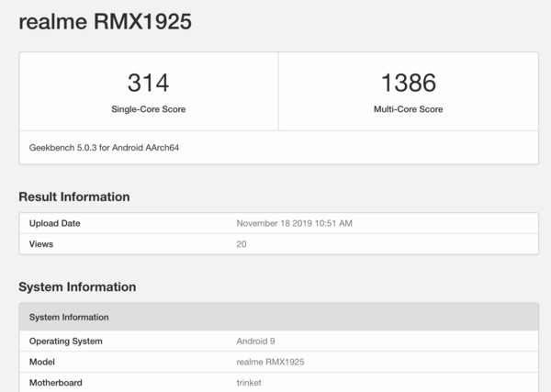Select the date 'November 18 2019 10:51 AM'
Viewport: 551px width, 392px height.
295,223
